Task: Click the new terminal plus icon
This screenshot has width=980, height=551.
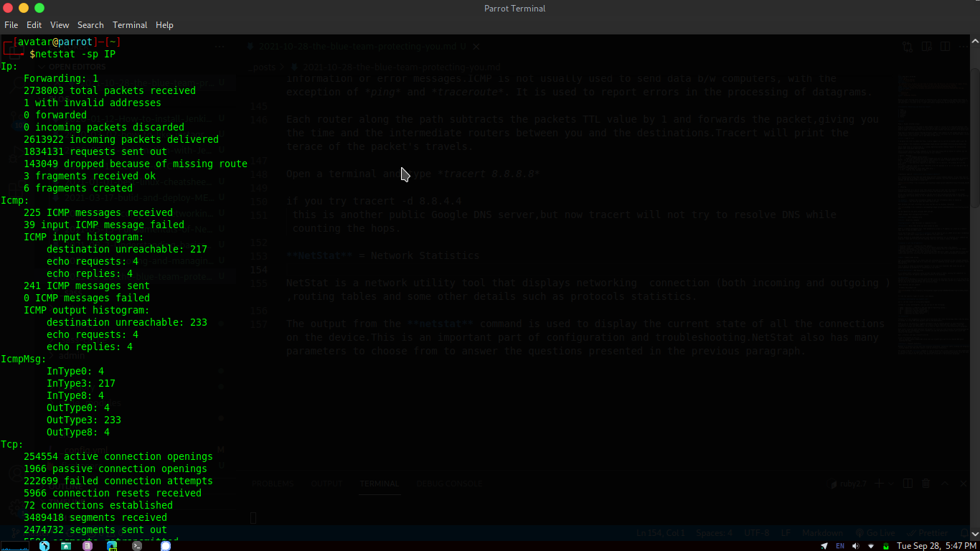Action: tap(880, 484)
